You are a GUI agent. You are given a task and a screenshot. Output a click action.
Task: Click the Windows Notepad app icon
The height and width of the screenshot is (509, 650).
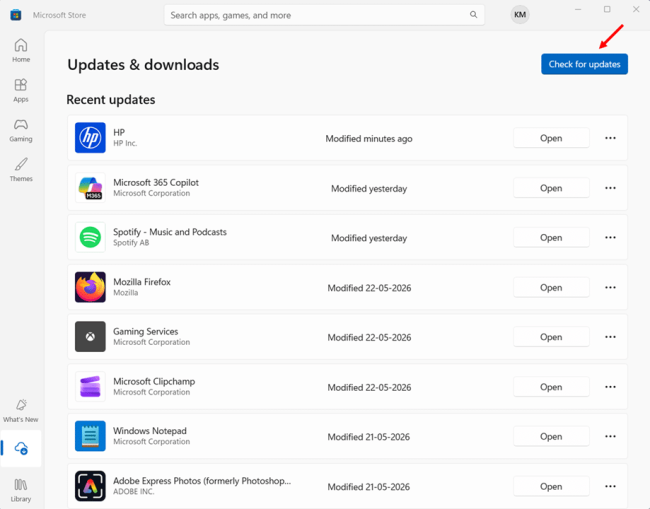click(x=90, y=436)
